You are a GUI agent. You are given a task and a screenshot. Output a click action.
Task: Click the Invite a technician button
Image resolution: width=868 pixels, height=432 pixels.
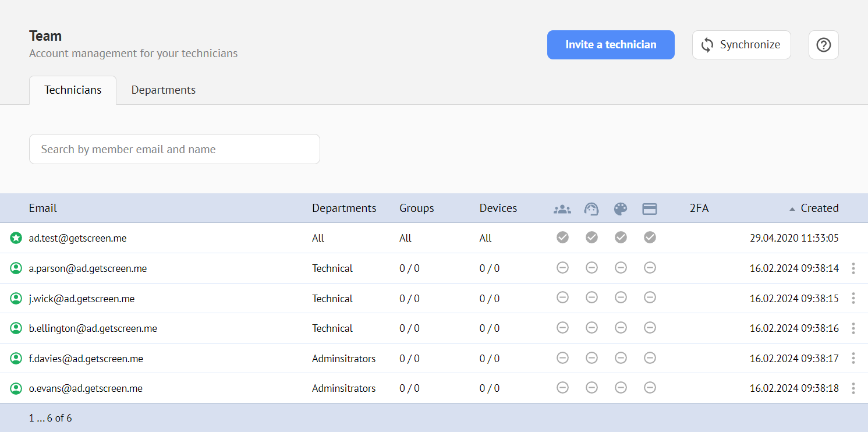point(611,45)
